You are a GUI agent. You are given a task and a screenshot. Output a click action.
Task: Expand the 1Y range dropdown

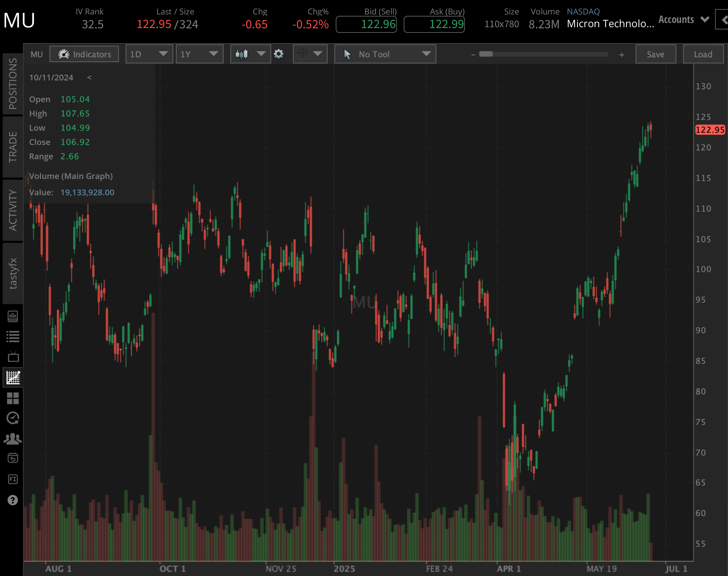coord(200,54)
